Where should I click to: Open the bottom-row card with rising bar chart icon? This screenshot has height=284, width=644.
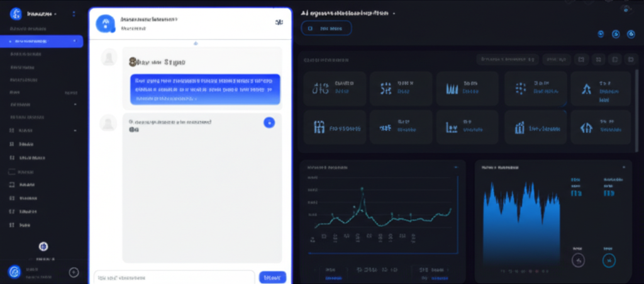[536, 127]
